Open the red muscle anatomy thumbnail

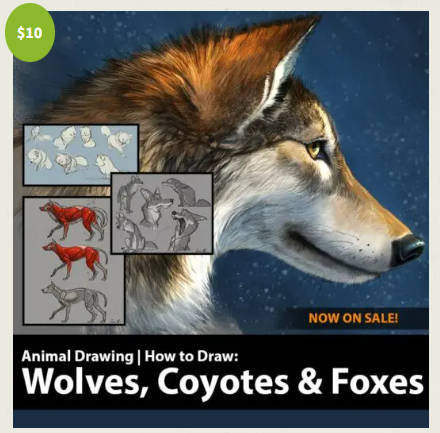point(74,261)
